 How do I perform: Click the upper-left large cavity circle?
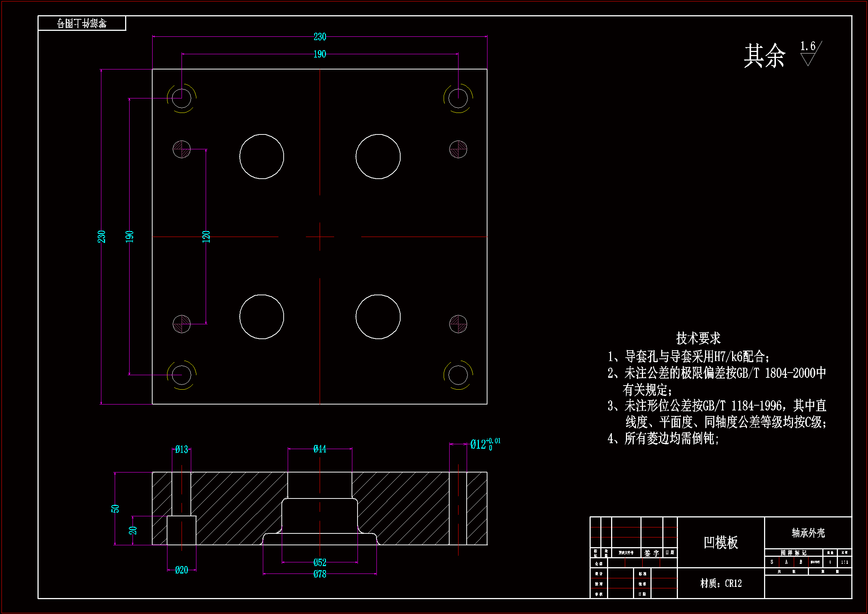(x=262, y=156)
